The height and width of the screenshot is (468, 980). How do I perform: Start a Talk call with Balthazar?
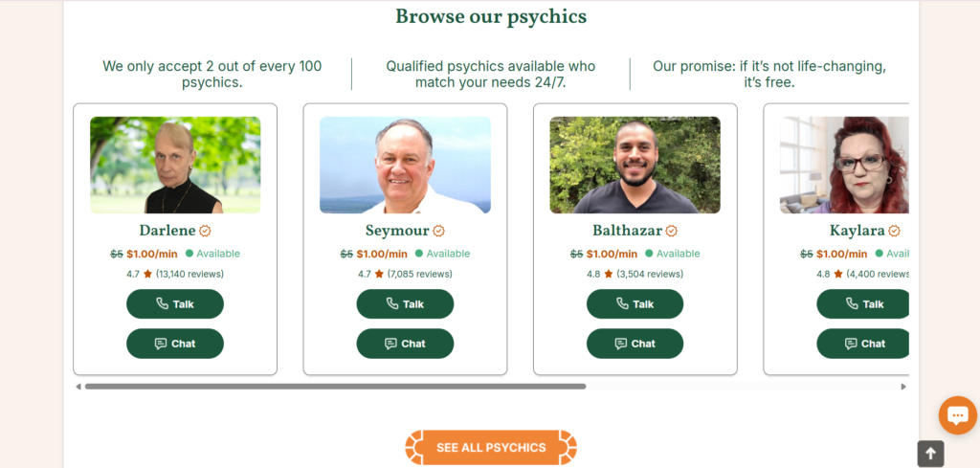[x=635, y=304]
